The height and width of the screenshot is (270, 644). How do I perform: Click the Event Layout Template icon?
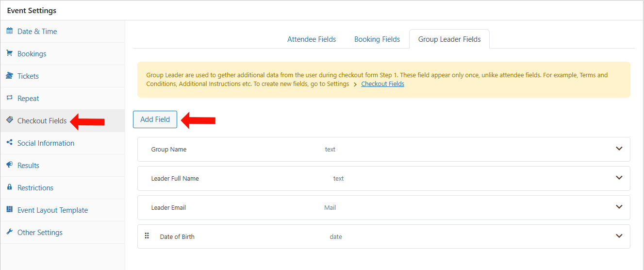pos(9,210)
